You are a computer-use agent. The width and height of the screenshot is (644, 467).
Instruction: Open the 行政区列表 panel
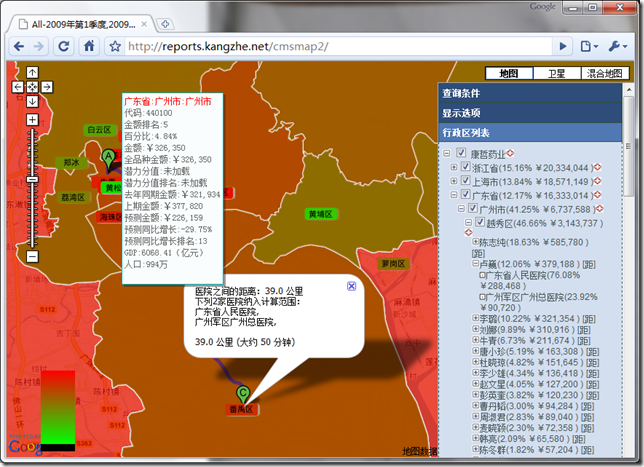tap(530, 133)
